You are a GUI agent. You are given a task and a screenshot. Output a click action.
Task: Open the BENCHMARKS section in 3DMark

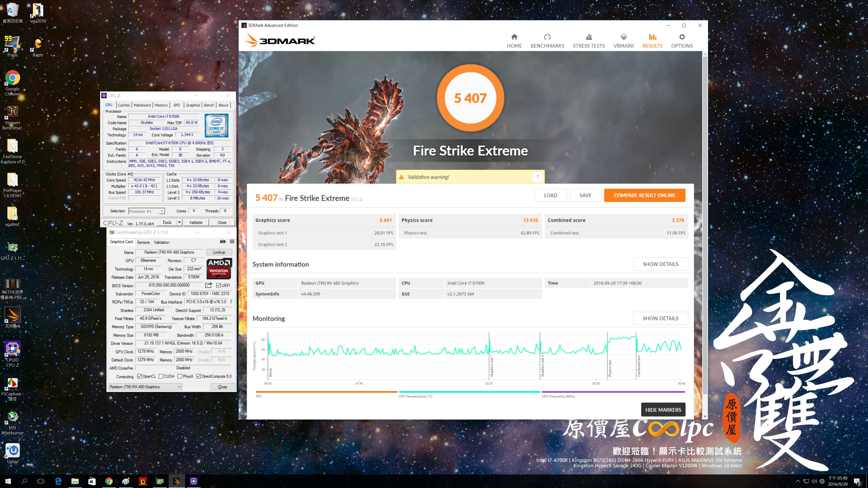(x=547, y=41)
